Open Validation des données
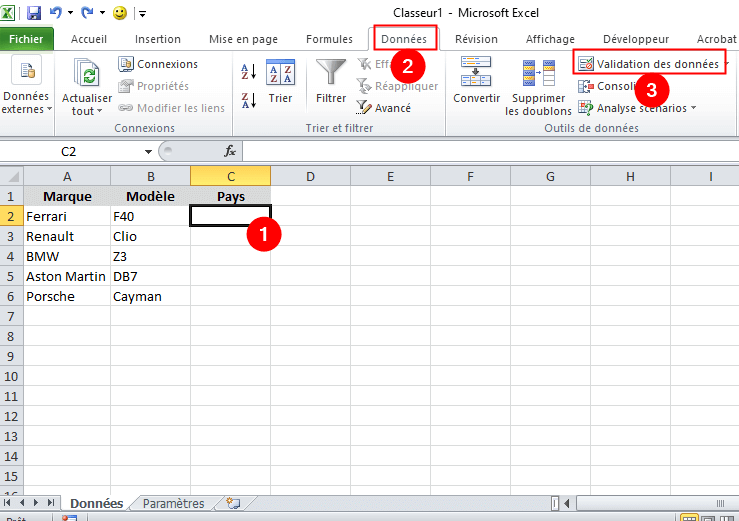 coord(653,64)
